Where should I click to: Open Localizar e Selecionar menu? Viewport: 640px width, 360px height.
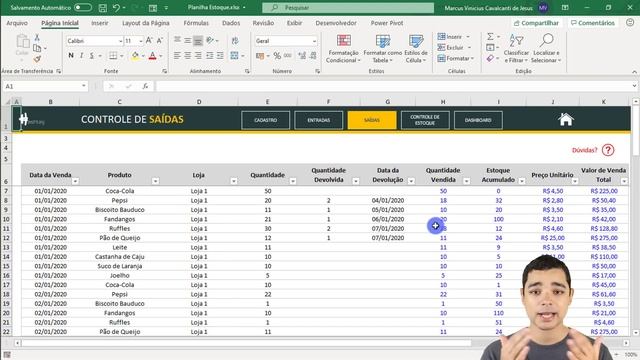coord(546,49)
